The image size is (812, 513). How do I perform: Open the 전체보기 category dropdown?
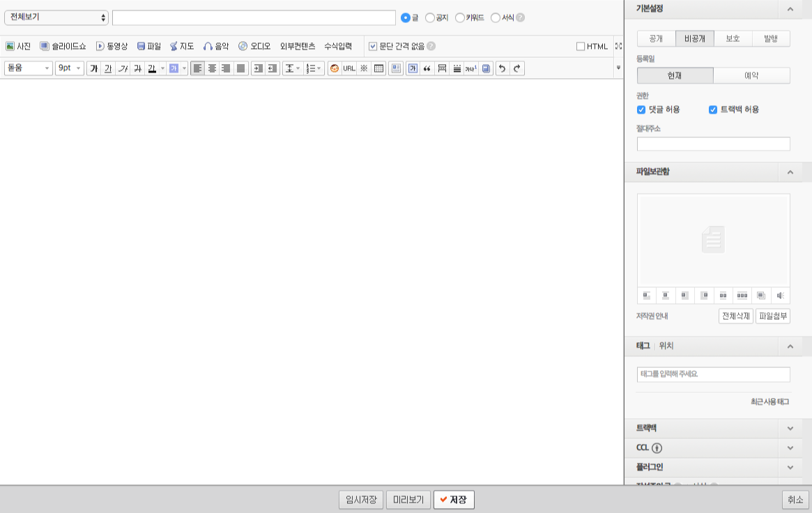(x=56, y=17)
